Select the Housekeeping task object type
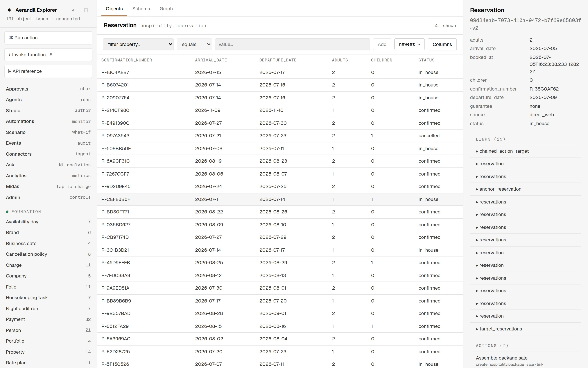Screen dimensions: 588x368 point(48,298)
